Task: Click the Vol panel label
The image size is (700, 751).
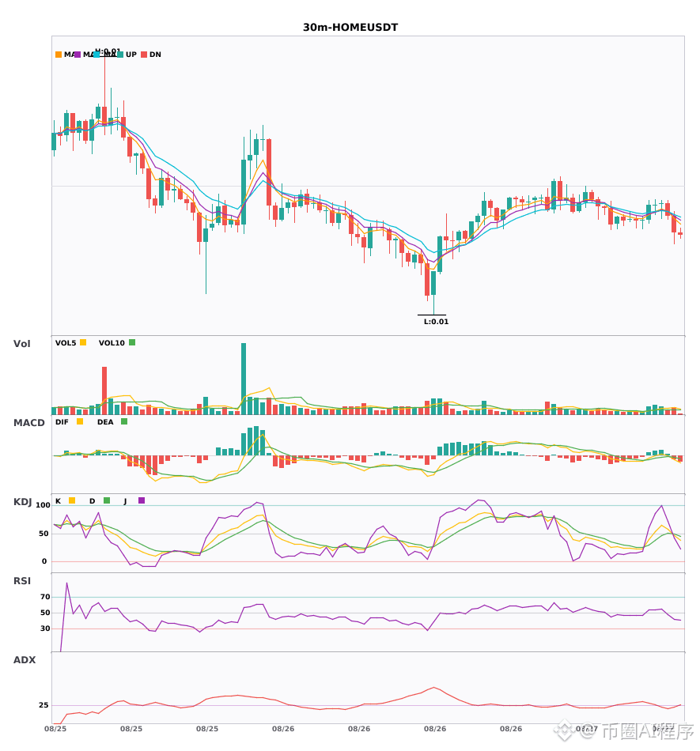Action: click(21, 344)
